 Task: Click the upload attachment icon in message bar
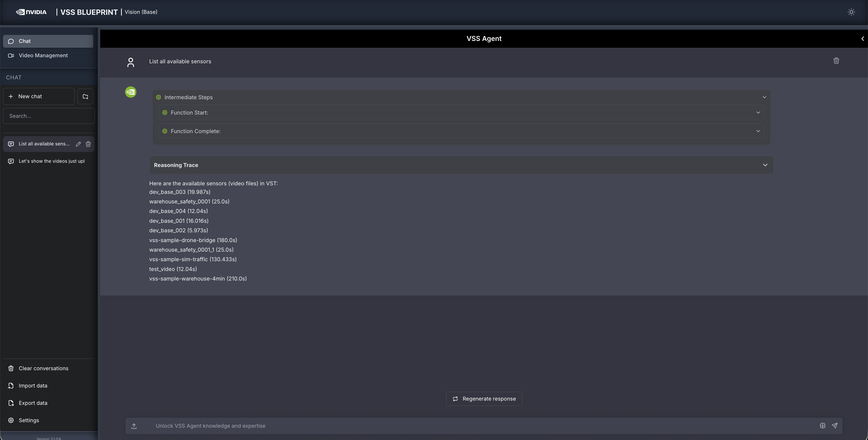tap(134, 426)
